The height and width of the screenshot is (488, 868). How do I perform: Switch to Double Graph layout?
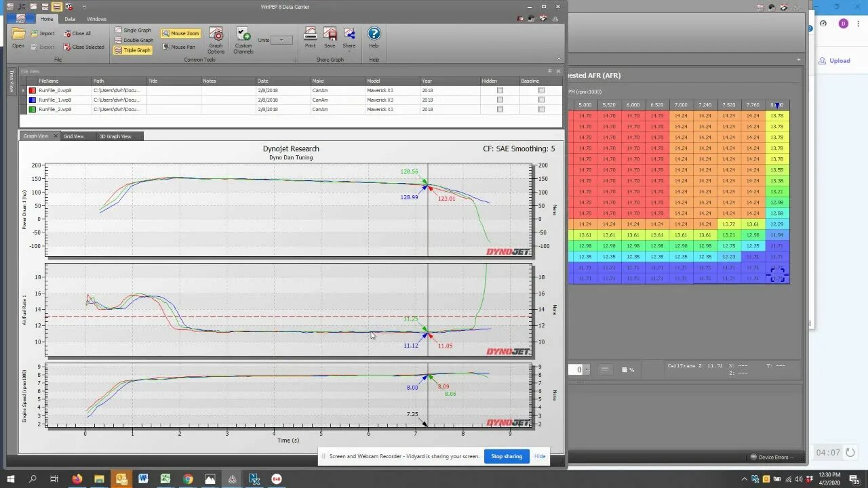(x=133, y=40)
